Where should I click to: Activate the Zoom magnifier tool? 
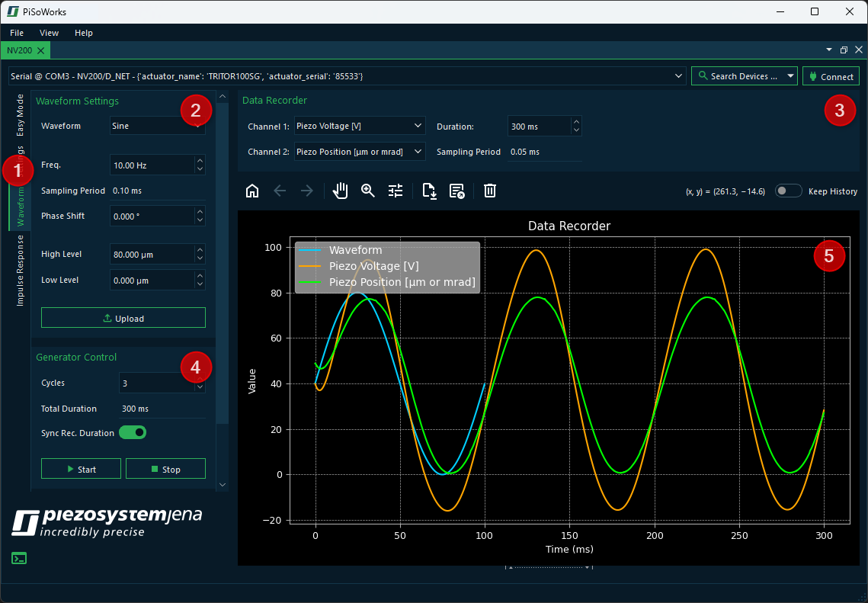(x=368, y=191)
